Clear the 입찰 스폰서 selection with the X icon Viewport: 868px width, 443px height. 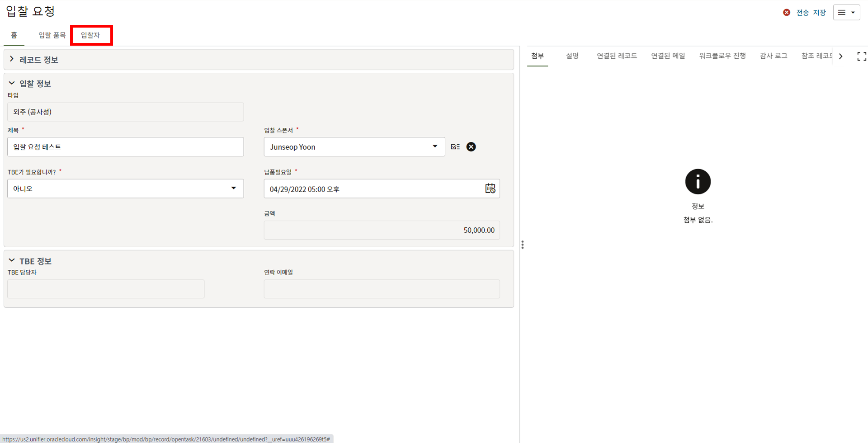pyautogui.click(x=471, y=147)
